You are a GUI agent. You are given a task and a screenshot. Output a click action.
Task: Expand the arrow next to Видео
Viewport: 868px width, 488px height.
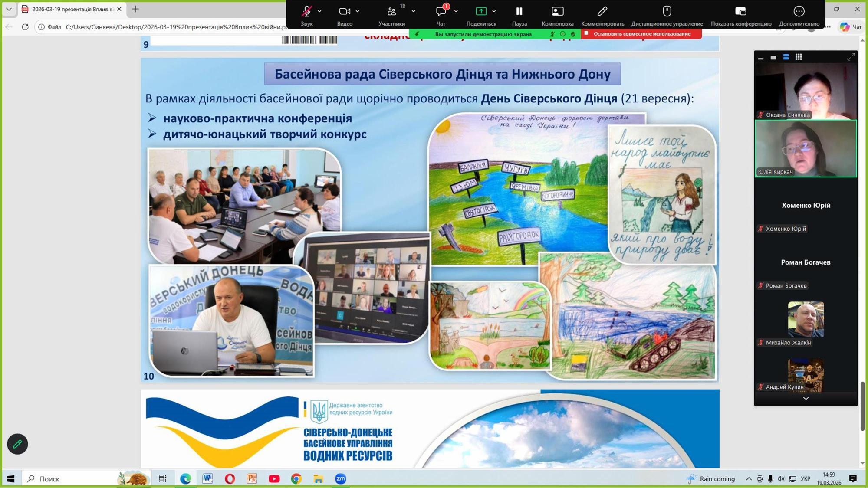358,11
